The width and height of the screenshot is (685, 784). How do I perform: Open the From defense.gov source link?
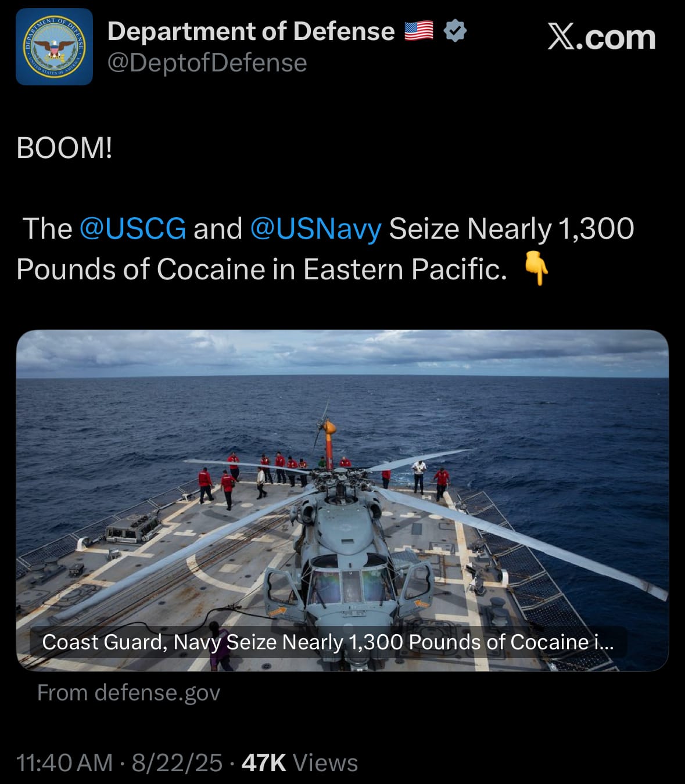tap(129, 693)
